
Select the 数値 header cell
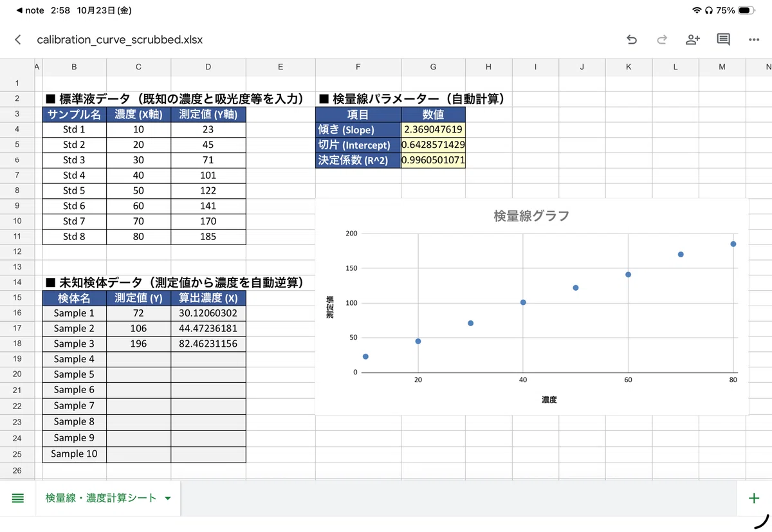[433, 115]
